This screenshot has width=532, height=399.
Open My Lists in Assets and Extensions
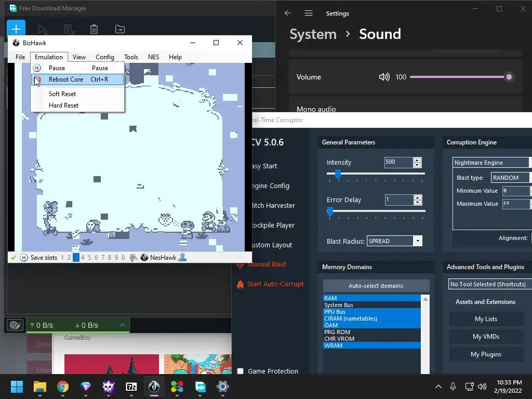click(486, 319)
